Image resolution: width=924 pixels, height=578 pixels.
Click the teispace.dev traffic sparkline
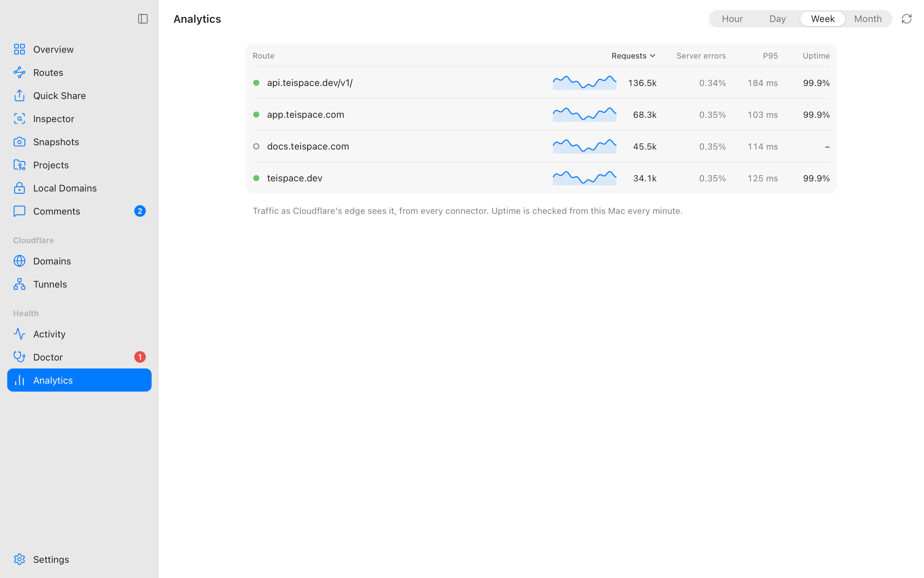584,178
